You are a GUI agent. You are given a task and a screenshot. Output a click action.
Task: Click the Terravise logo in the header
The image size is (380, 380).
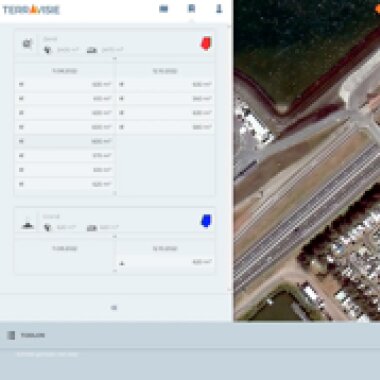tap(31, 10)
